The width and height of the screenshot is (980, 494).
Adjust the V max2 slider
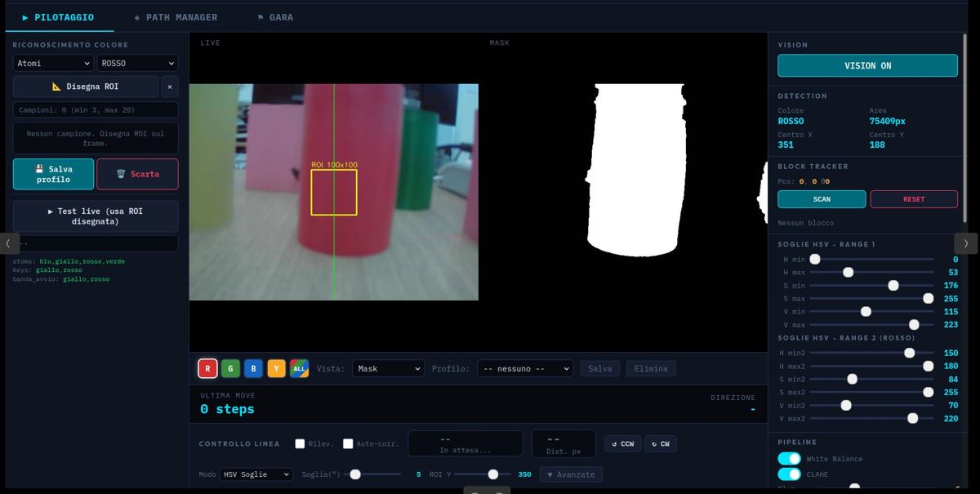coord(871,418)
